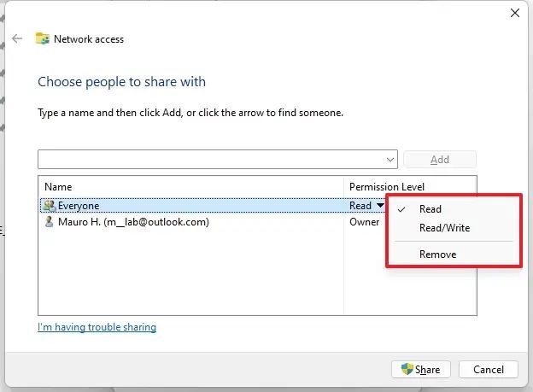Click the shield icon on Share button
The image size is (533, 392).
pyautogui.click(x=407, y=369)
